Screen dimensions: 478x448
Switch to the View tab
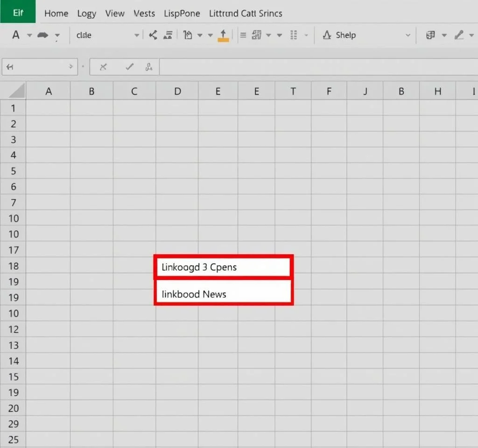click(x=114, y=14)
